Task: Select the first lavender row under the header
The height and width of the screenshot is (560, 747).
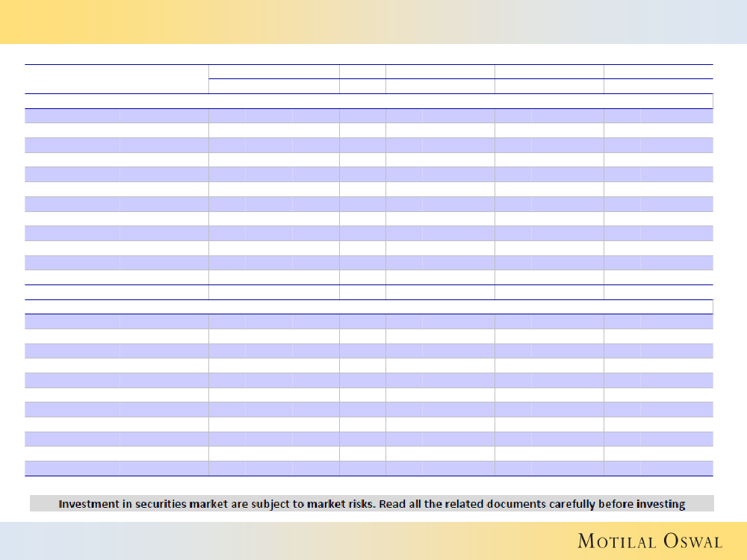Action: 368,116
